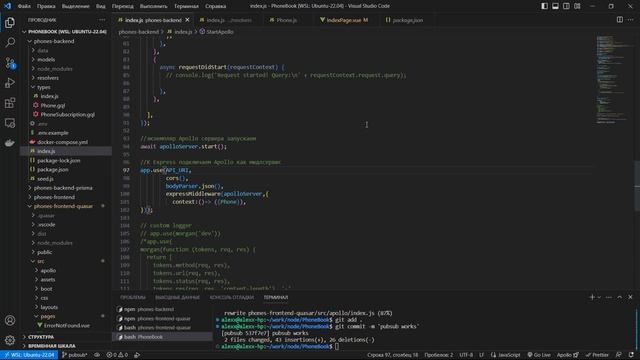
Task: Open customize layout icon in title bar
Action: tap(577, 6)
